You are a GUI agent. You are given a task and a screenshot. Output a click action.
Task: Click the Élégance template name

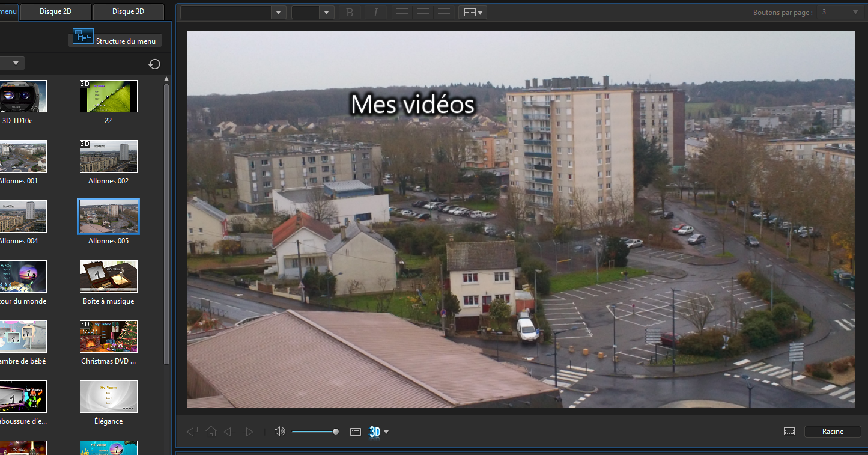(109, 421)
